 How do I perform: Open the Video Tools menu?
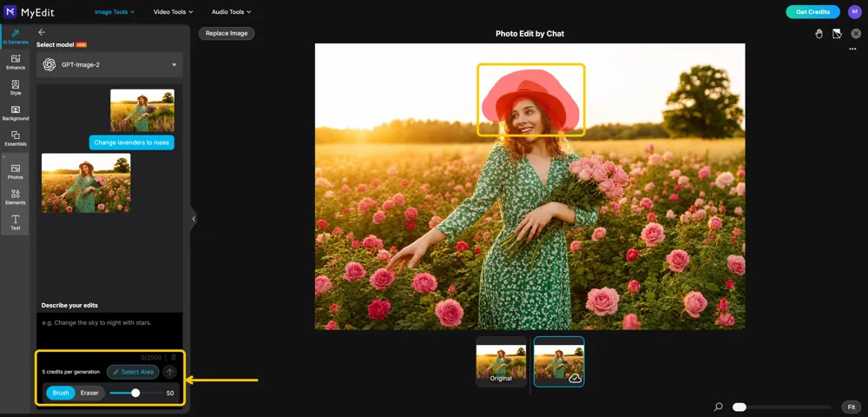[x=174, y=11]
